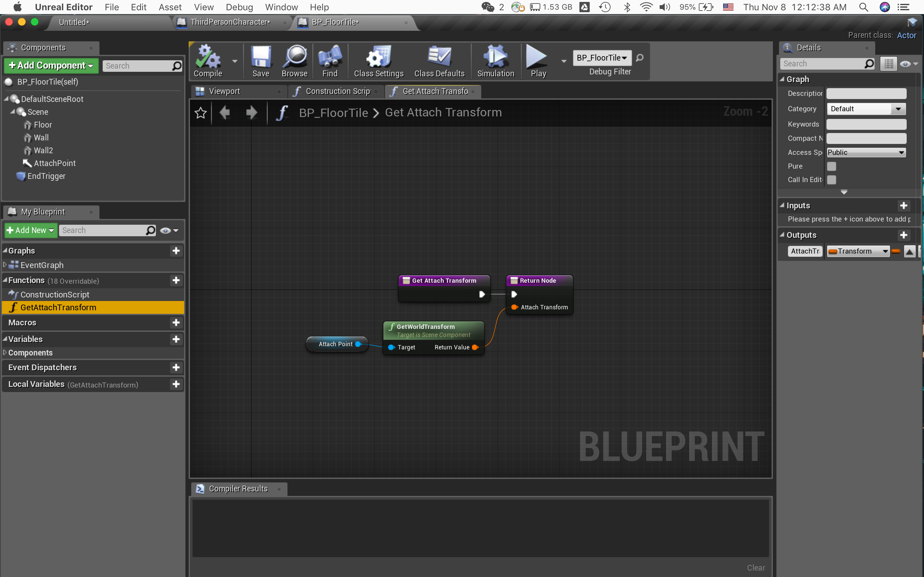The height and width of the screenshot is (577, 924).
Task: Click the orange Transform output color pill
Action: [x=896, y=251]
